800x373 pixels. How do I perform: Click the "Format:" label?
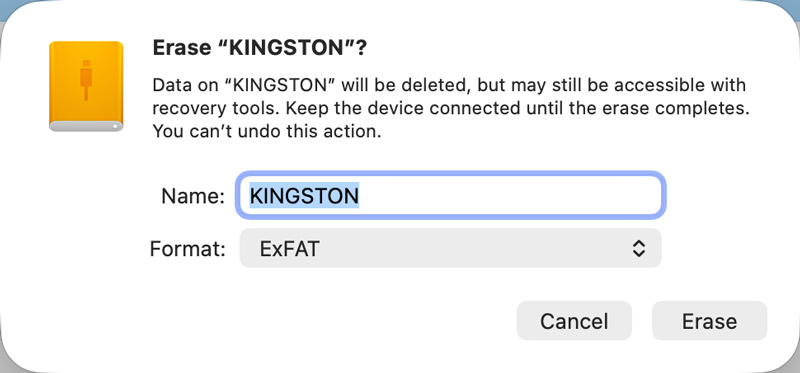point(187,248)
